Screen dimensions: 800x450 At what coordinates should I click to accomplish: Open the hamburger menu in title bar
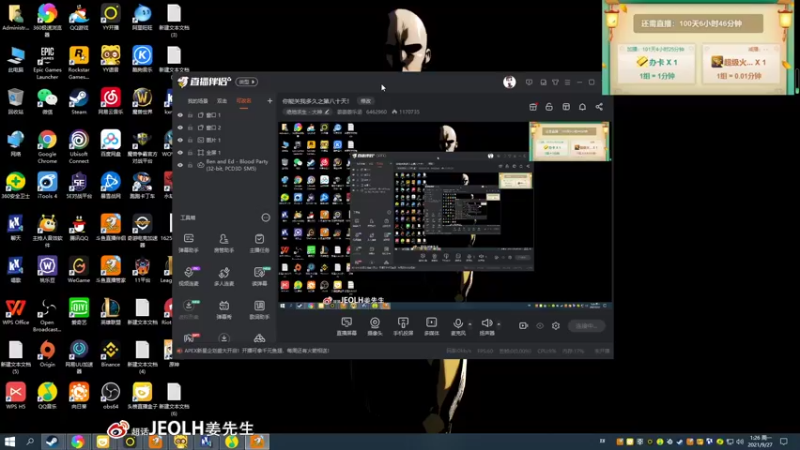567,82
